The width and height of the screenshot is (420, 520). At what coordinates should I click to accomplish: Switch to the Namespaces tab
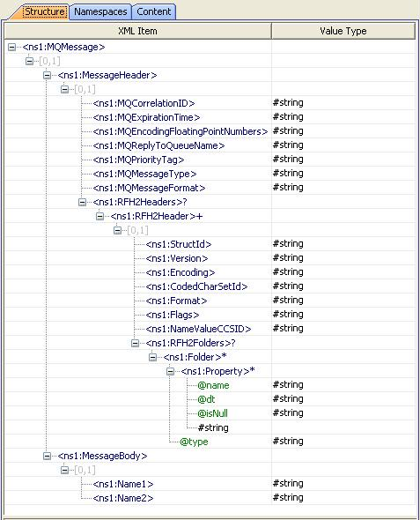click(100, 11)
